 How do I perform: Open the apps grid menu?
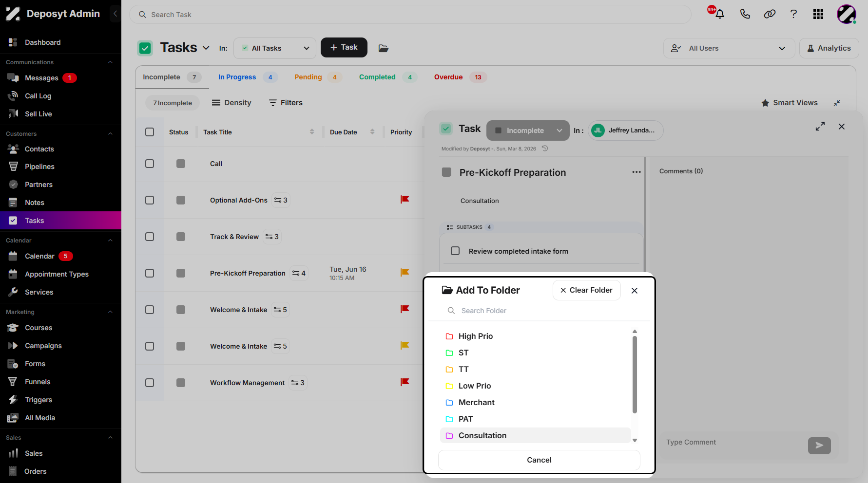click(818, 14)
